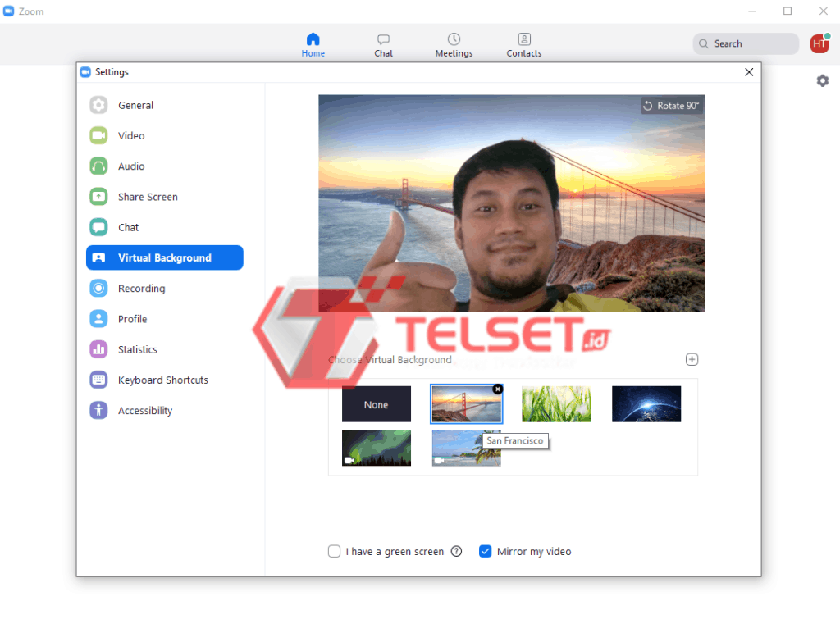
Task: Pick the aurora video background
Action: (x=377, y=448)
